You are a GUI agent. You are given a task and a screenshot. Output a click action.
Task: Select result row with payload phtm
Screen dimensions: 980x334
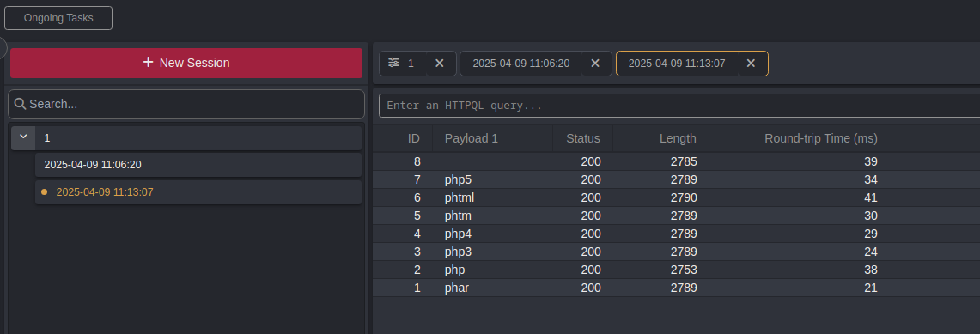(676, 216)
